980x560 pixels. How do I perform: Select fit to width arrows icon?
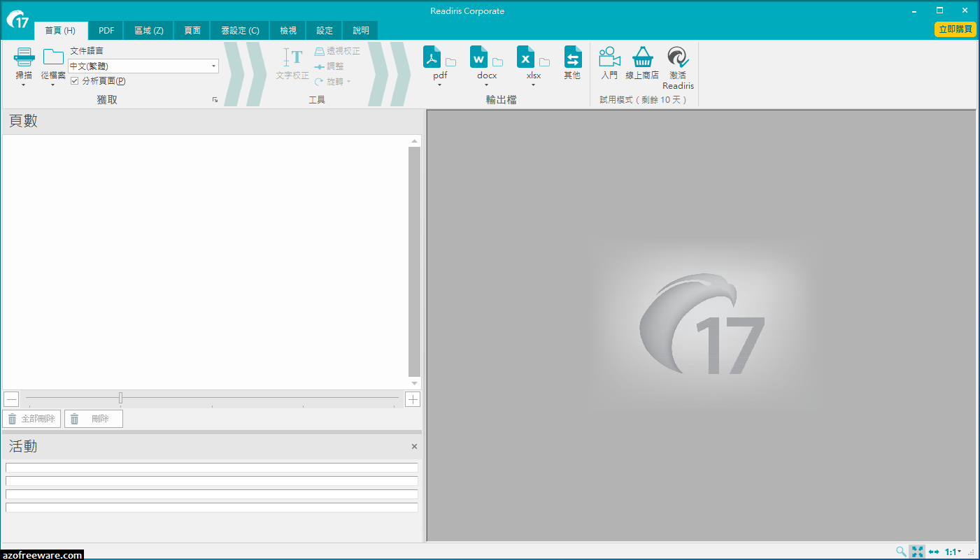[x=934, y=552]
